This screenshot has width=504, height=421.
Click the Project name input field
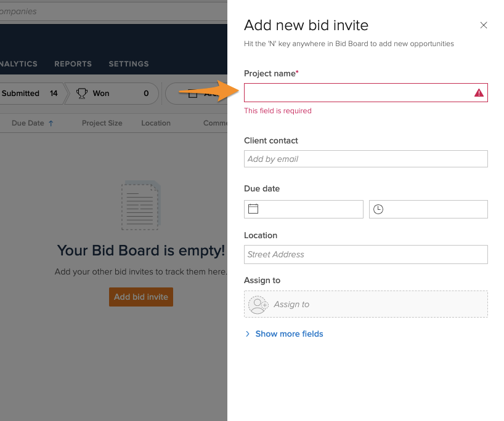click(357, 93)
